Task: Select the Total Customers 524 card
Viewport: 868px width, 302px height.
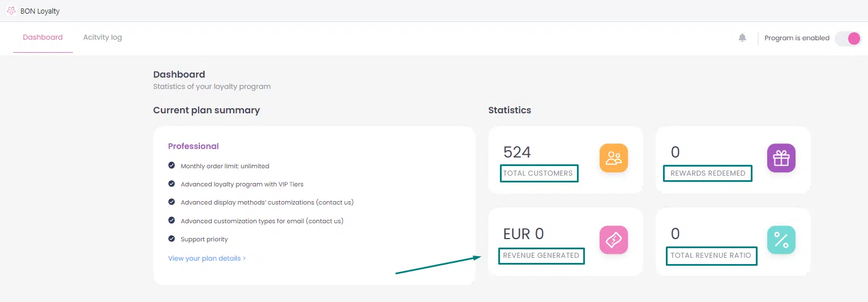Action: [566, 160]
